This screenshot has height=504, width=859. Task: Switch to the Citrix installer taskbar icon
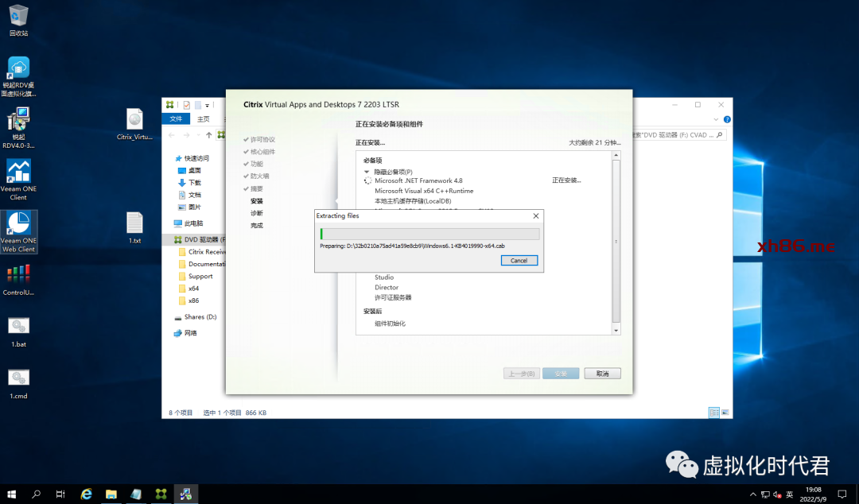click(x=161, y=494)
